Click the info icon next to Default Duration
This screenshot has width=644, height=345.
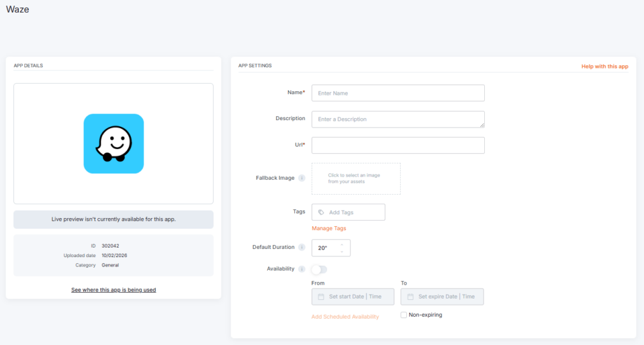pos(302,248)
